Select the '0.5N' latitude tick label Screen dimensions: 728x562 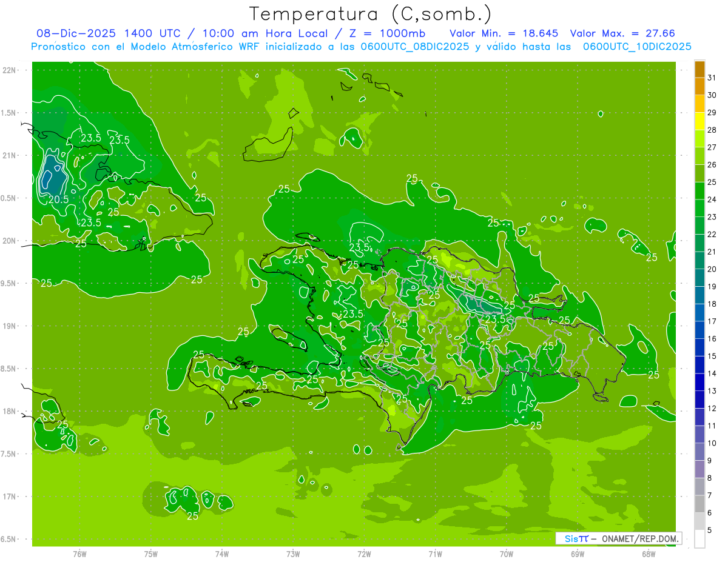point(9,198)
